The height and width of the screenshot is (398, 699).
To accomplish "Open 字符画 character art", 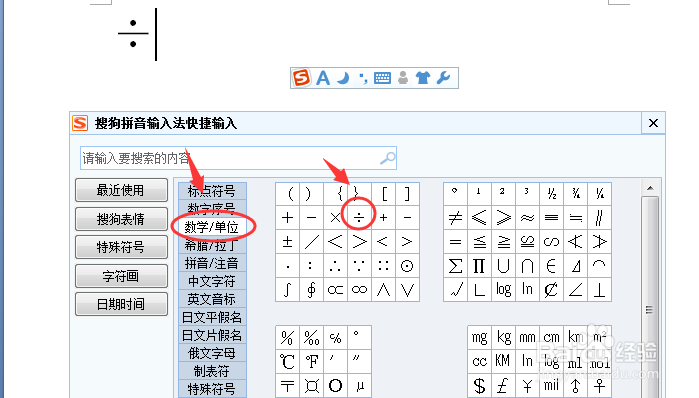I will [121, 276].
